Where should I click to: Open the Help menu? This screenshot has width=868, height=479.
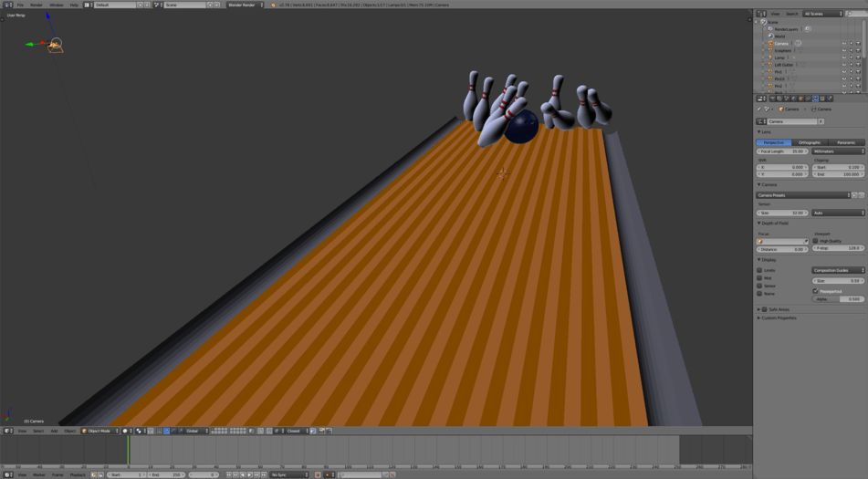point(74,5)
